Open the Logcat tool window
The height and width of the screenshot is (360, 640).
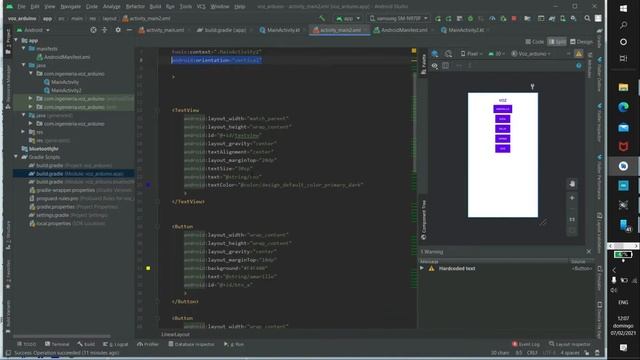(116, 344)
